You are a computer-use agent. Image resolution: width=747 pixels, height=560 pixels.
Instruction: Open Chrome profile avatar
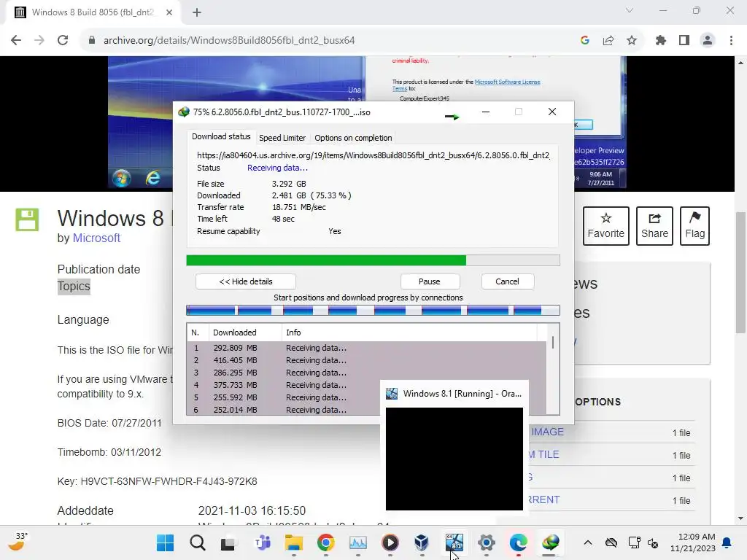(x=708, y=41)
